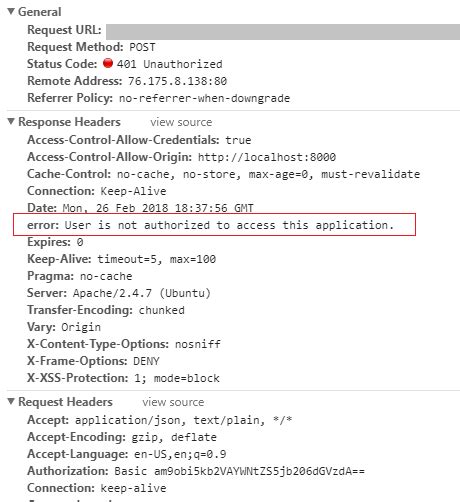
Task: View source of Request Headers
Action: (173, 402)
